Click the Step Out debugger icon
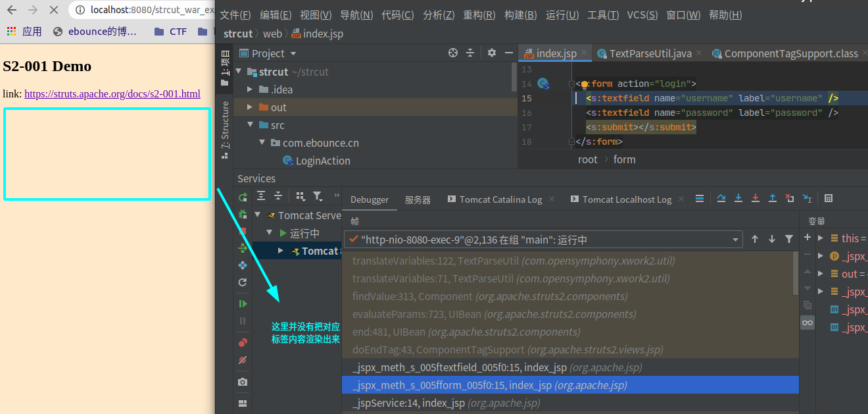 coord(773,198)
